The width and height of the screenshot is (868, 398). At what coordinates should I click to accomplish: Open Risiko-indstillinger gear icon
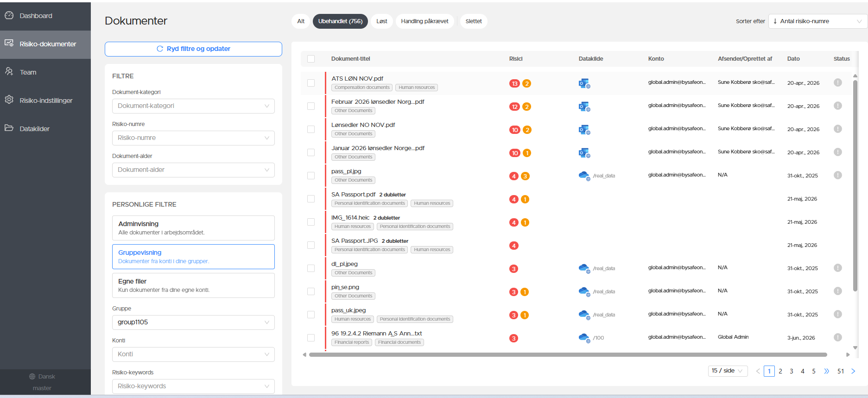tap(9, 100)
